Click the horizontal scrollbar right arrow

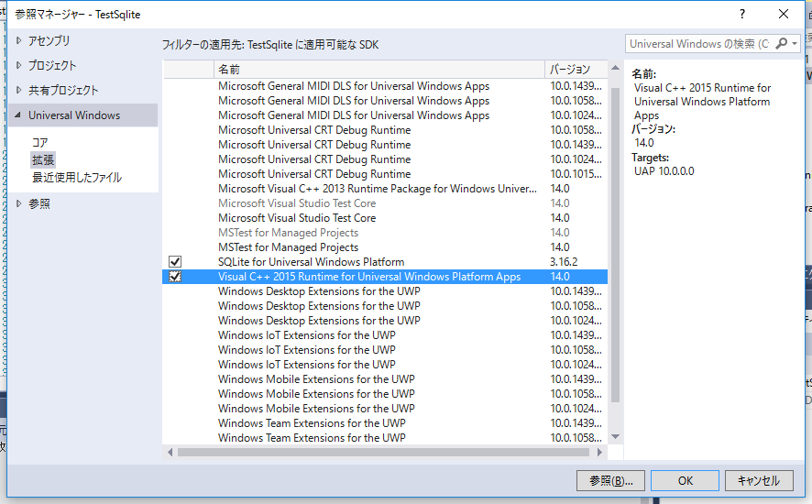pyautogui.click(x=599, y=452)
